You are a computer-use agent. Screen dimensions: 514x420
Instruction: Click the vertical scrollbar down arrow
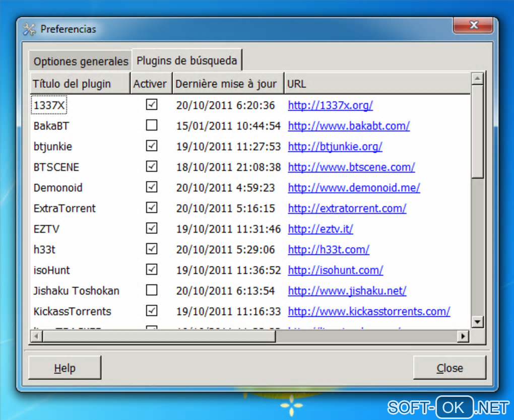tap(477, 322)
